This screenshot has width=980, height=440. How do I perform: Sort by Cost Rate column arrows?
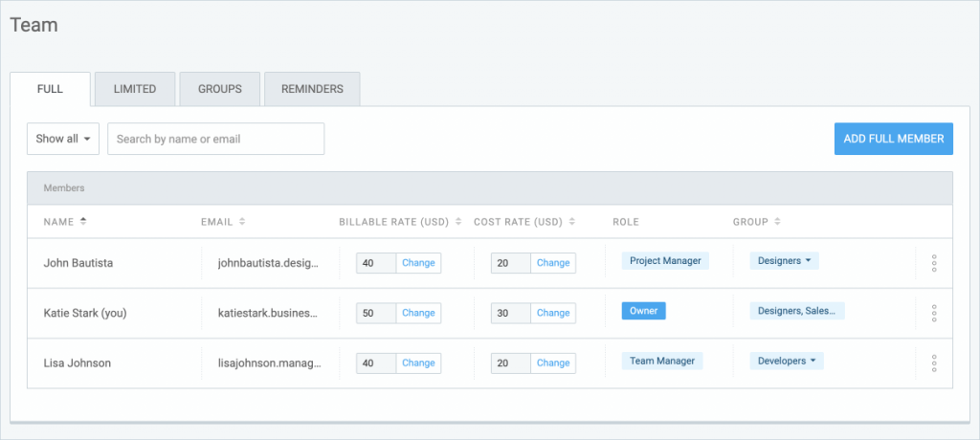572,221
